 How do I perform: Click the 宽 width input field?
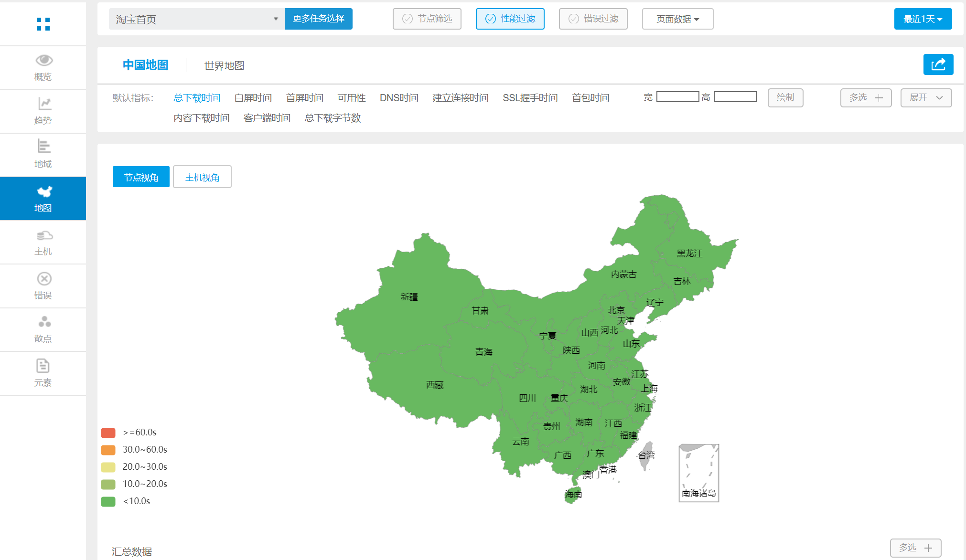point(677,97)
